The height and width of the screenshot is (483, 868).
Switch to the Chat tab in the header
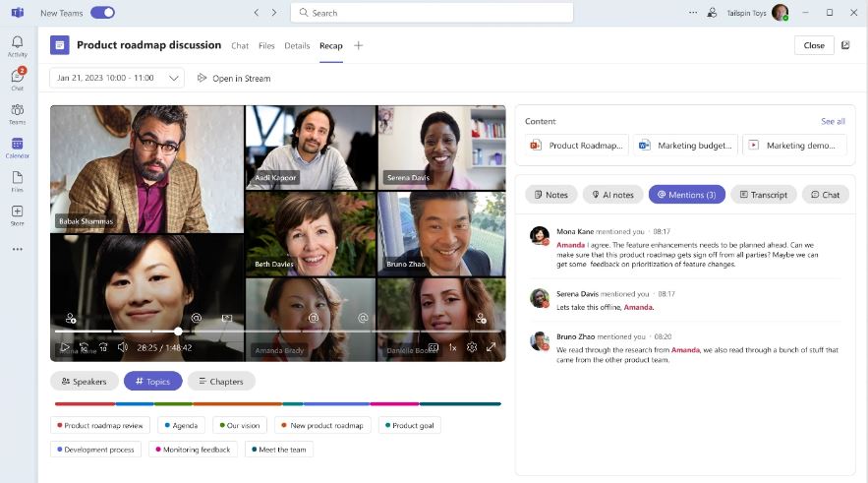click(x=240, y=45)
